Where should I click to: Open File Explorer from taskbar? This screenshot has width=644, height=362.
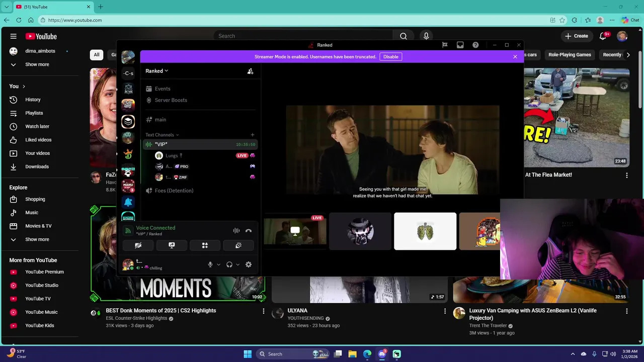[x=353, y=354]
